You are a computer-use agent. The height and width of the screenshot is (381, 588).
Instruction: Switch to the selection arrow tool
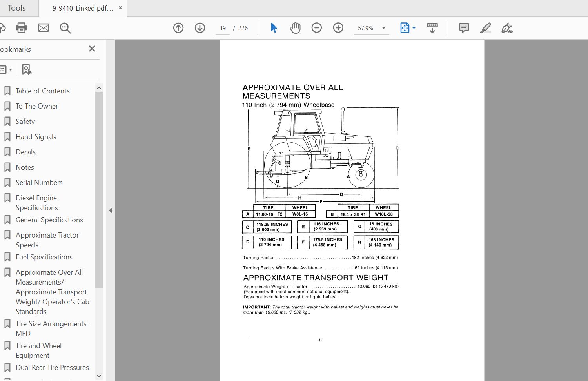point(274,28)
